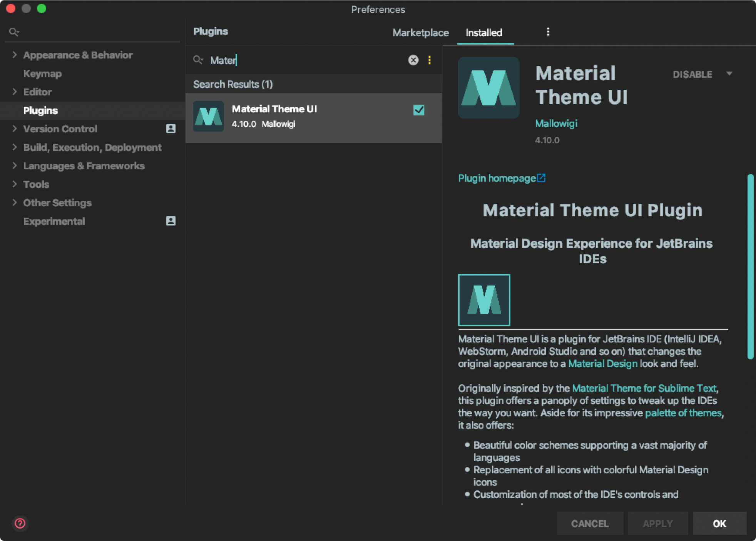Expand the Version Control section

pos(14,129)
